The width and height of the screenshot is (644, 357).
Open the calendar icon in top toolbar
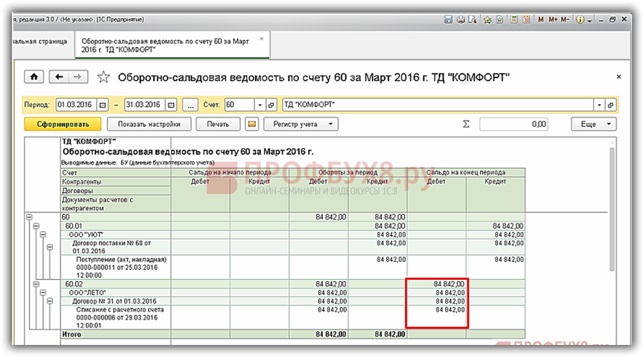click(x=526, y=19)
